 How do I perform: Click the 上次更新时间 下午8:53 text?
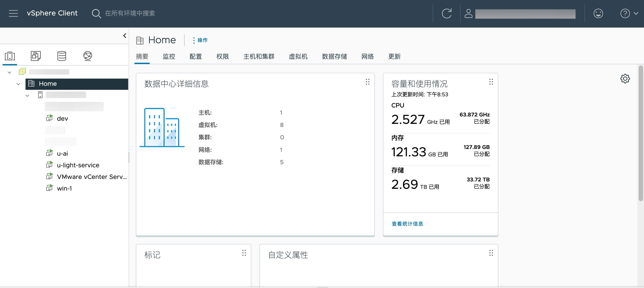[x=420, y=95]
